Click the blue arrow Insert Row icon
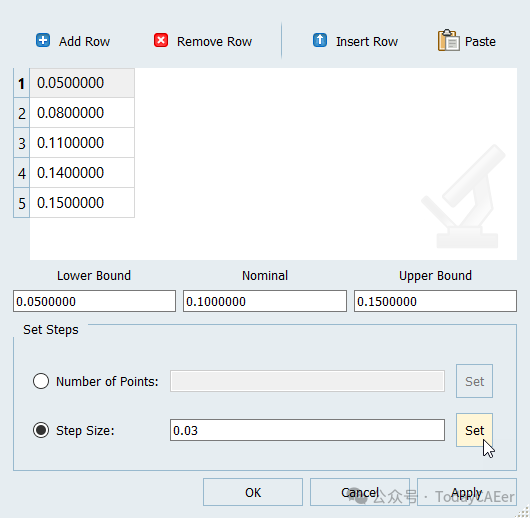Screen dimensions: 530x518 pos(320,40)
